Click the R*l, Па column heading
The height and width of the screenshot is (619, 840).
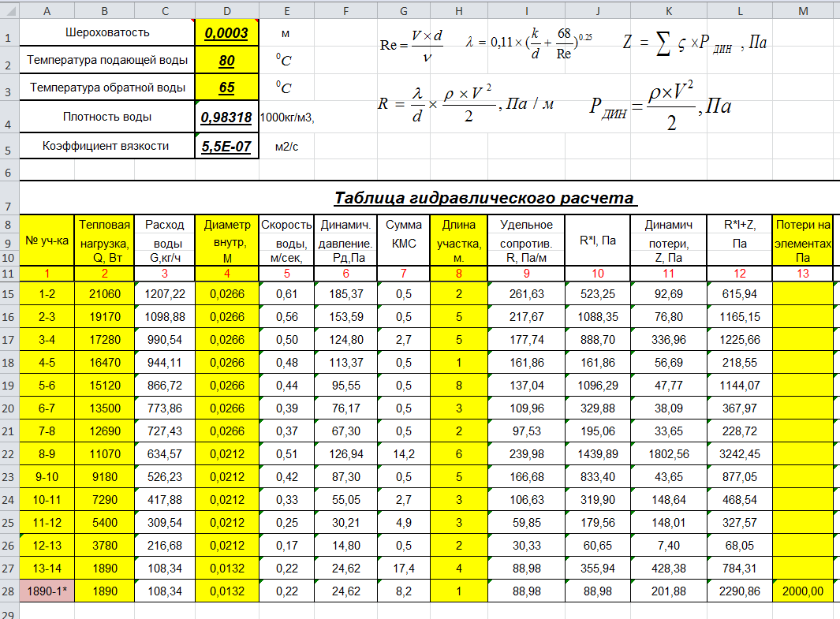[x=598, y=241]
